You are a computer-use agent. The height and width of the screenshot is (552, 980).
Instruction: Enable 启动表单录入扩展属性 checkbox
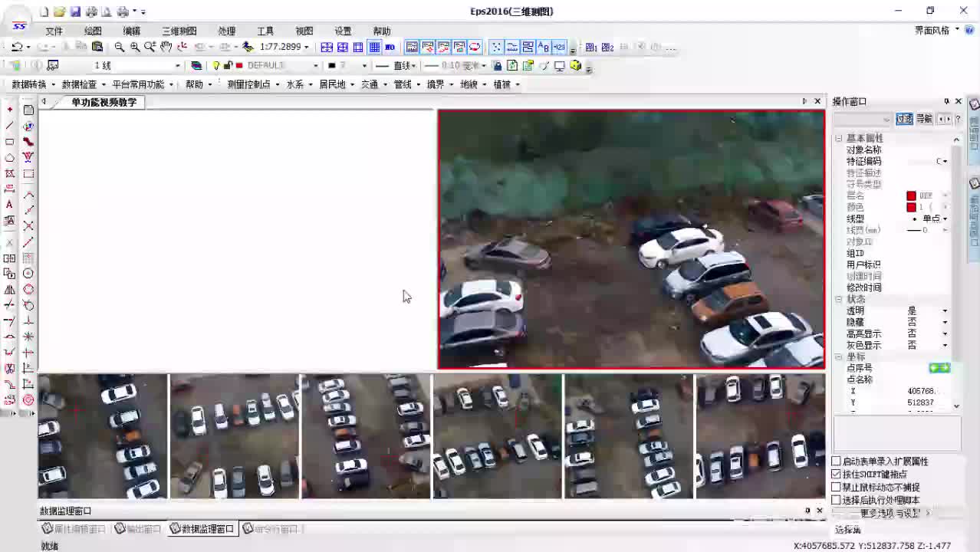tap(837, 462)
